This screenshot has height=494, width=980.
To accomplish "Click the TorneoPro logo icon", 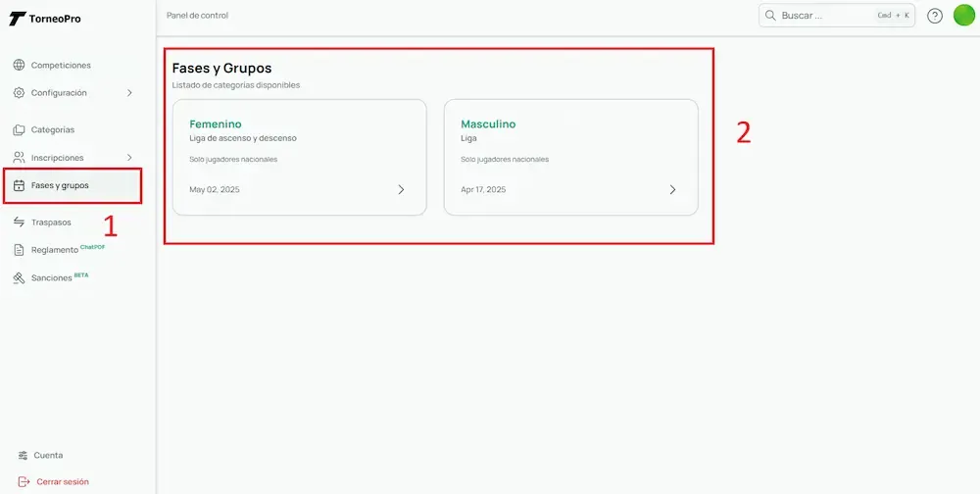I will pos(17,19).
